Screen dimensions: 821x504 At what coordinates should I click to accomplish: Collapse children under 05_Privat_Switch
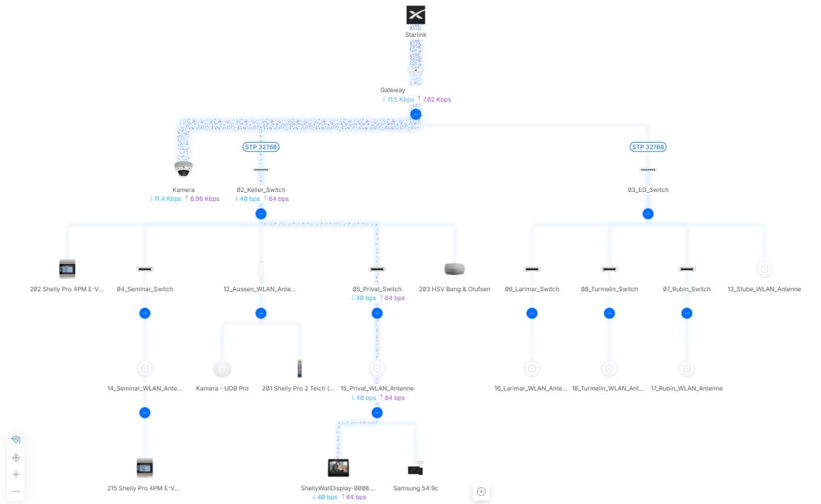point(377,313)
